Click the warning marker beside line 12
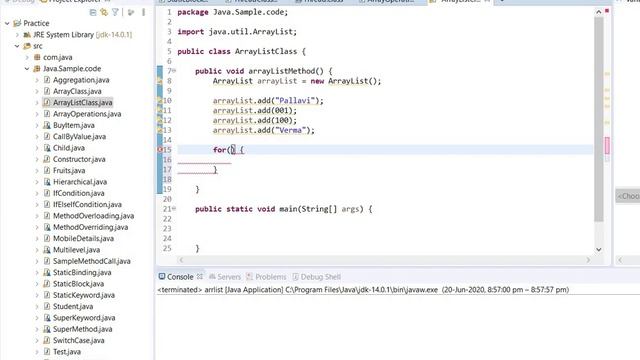The width and height of the screenshot is (640, 360). 160,120
